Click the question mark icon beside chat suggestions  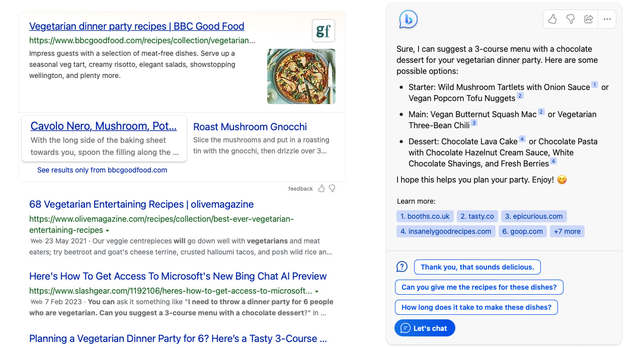click(401, 267)
